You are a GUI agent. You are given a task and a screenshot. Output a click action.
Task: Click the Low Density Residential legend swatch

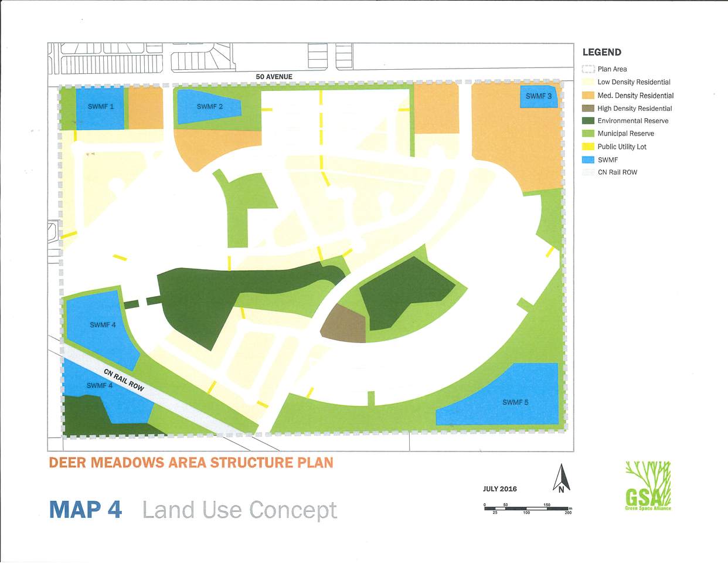[x=588, y=82]
